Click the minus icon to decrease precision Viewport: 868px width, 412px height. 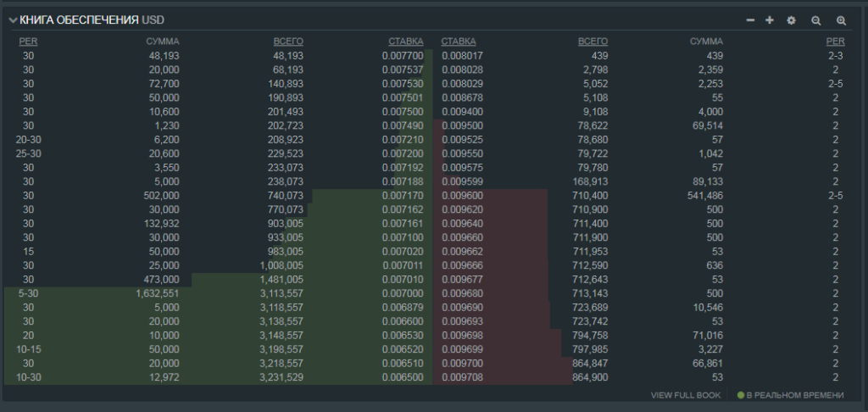pos(750,20)
